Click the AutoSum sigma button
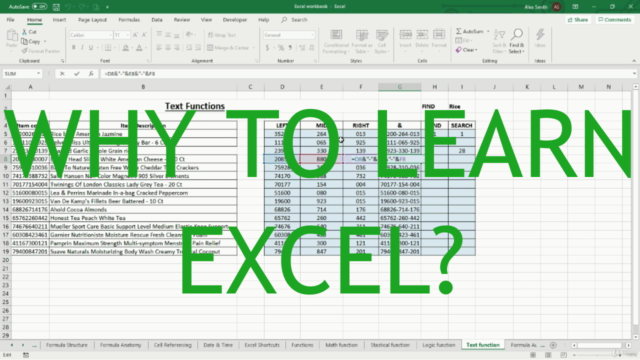640x360 pixels. pyautogui.click(x=470, y=31)
